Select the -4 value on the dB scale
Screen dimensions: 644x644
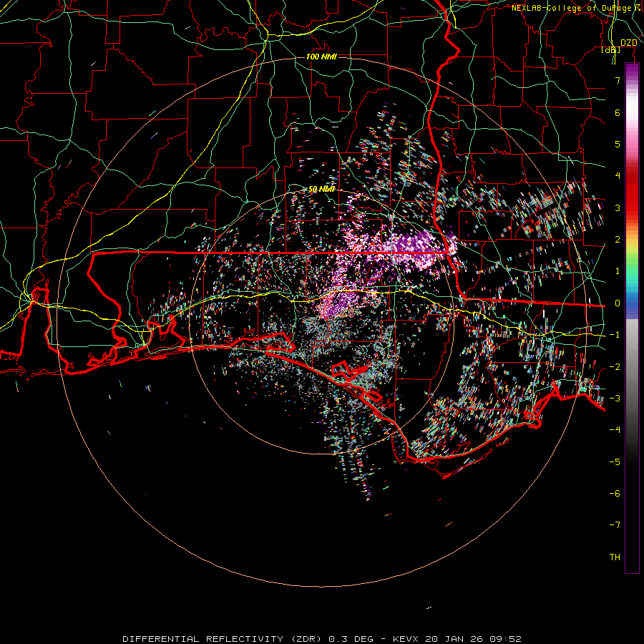(x=615, y=430)
